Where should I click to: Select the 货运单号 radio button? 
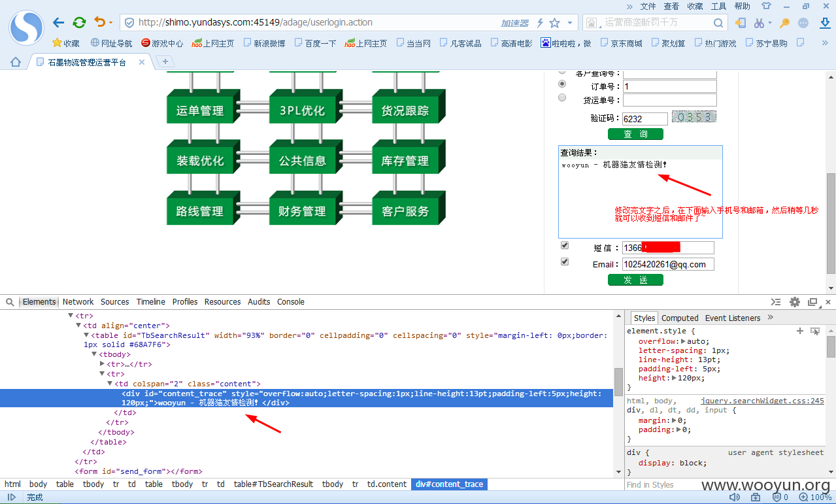pyautogui.click(x=562, y=98)
